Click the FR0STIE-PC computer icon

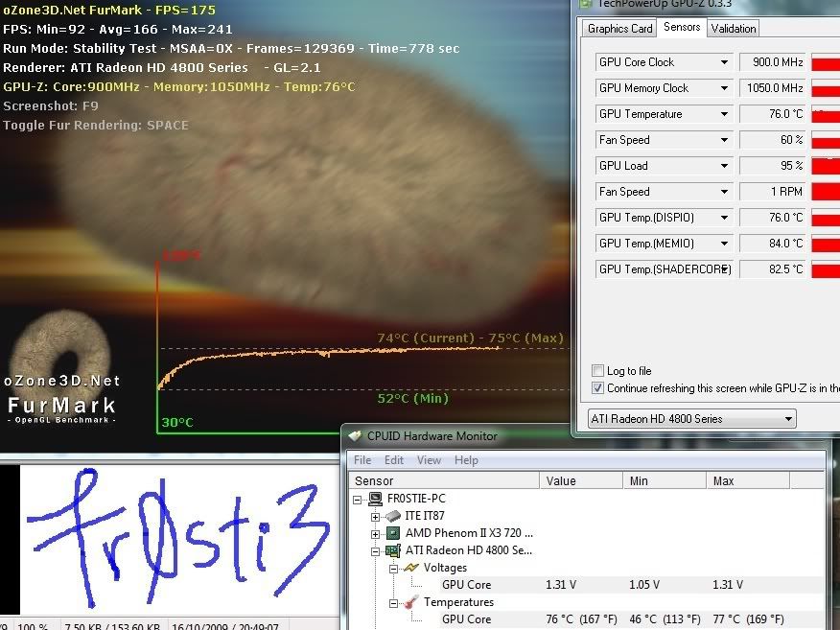376,499
